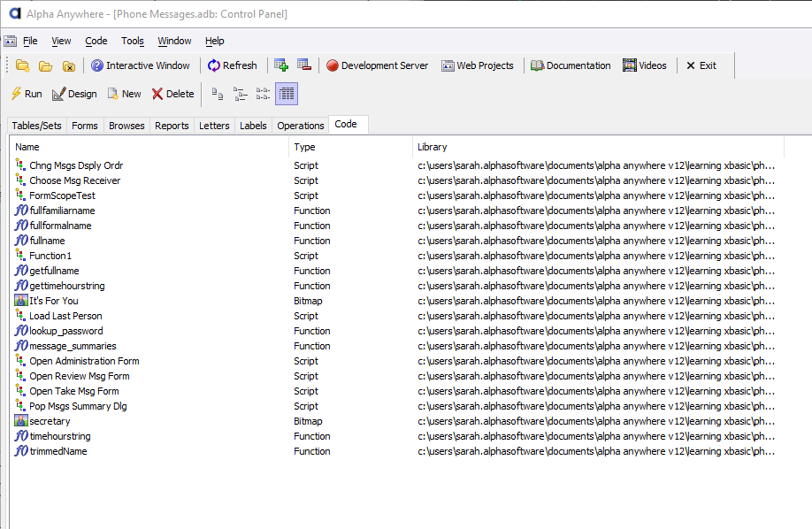The image size is (812, 529).
Task: Click the Delete button
Action: (173, 94)
